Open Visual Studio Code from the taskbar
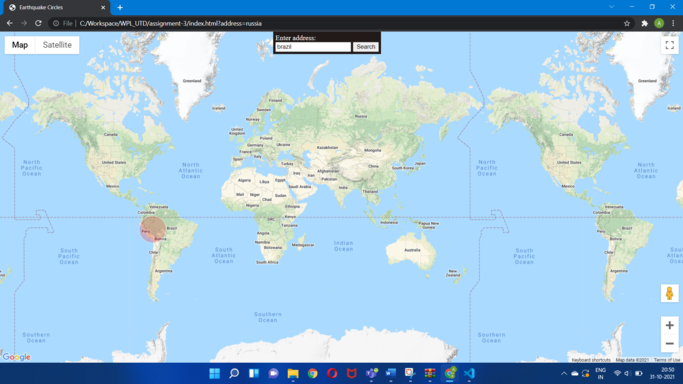Viewport: 683px width, 384px height. tap(469, 373)
